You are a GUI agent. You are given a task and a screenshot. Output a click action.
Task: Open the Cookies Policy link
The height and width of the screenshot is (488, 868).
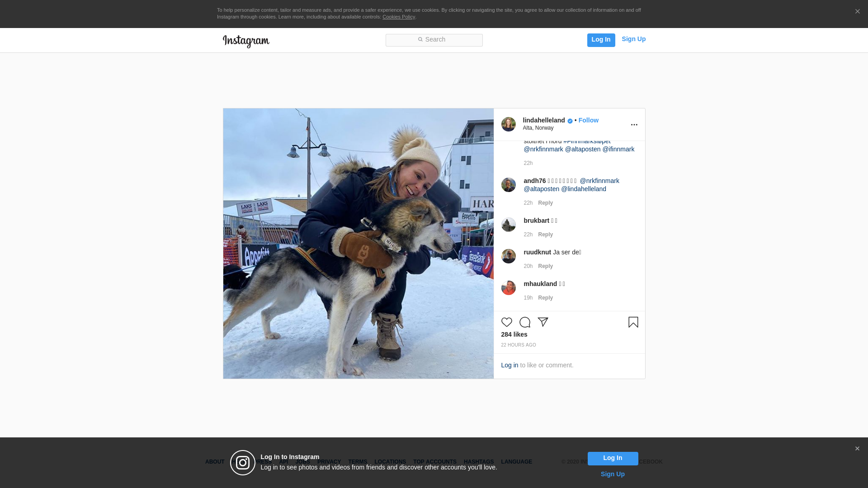(399, 17)
